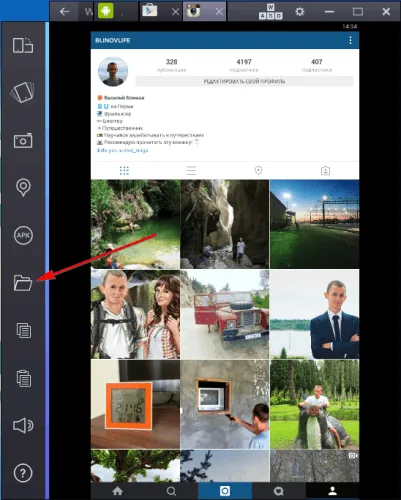Select the photo map location tab
The image size is (401, 500).
[258, 171]
